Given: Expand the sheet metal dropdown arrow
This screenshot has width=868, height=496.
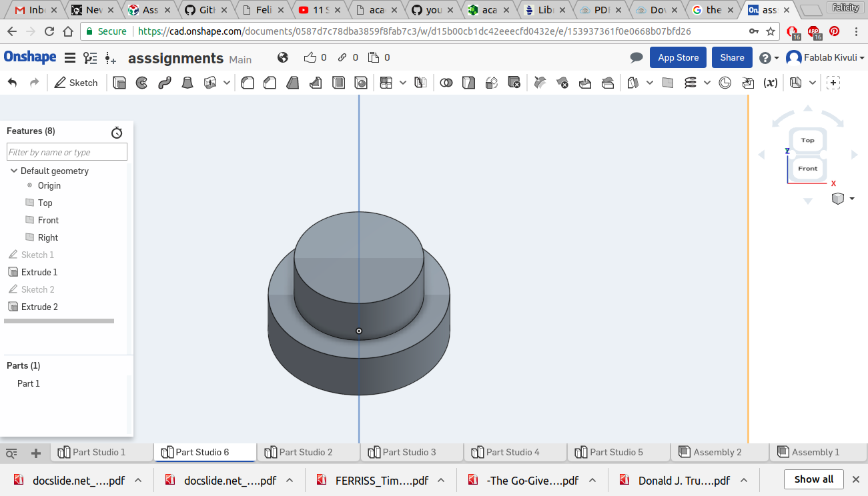Looking at the screenshot, I should coord(813,83).
